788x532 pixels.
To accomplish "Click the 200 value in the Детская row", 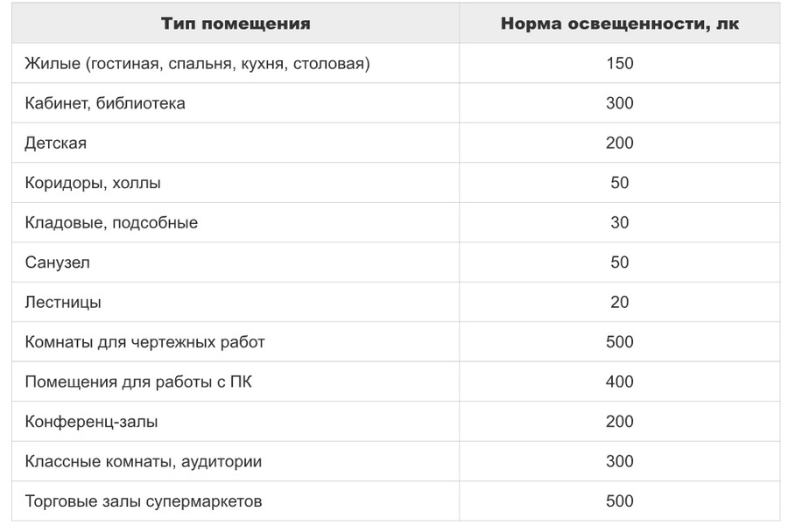I will pyautogui.click(x=619, y=143).
